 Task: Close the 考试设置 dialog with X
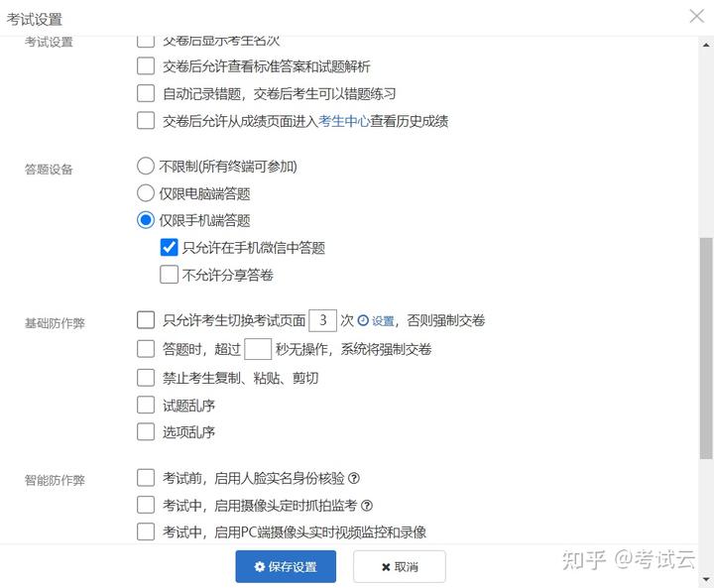(697, 16)
